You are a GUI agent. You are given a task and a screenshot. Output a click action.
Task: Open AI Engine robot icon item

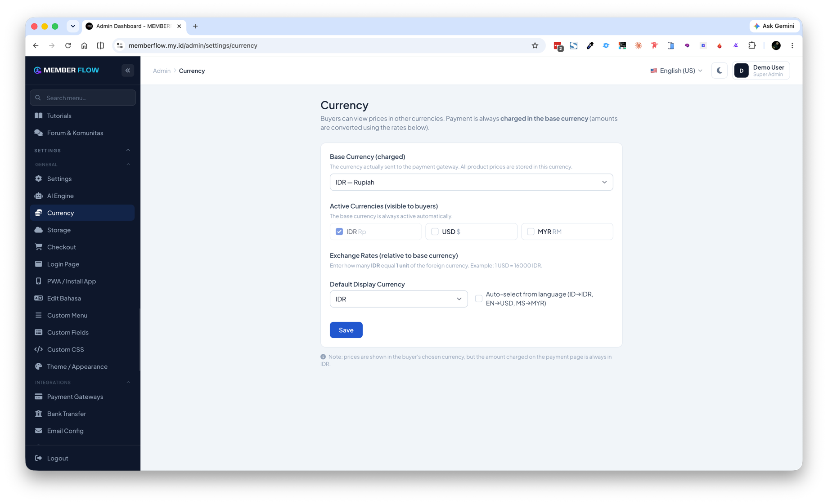tap(82, 196)
